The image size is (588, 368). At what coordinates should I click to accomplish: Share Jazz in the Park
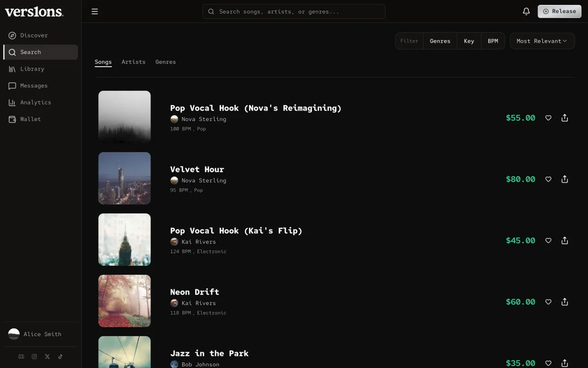565,363
